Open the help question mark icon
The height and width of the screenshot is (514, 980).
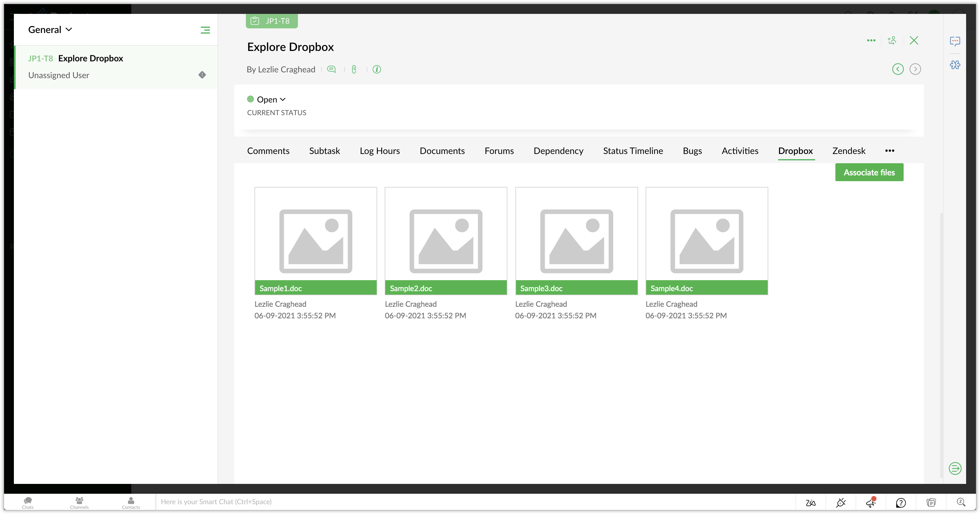(x=900, y=503)
